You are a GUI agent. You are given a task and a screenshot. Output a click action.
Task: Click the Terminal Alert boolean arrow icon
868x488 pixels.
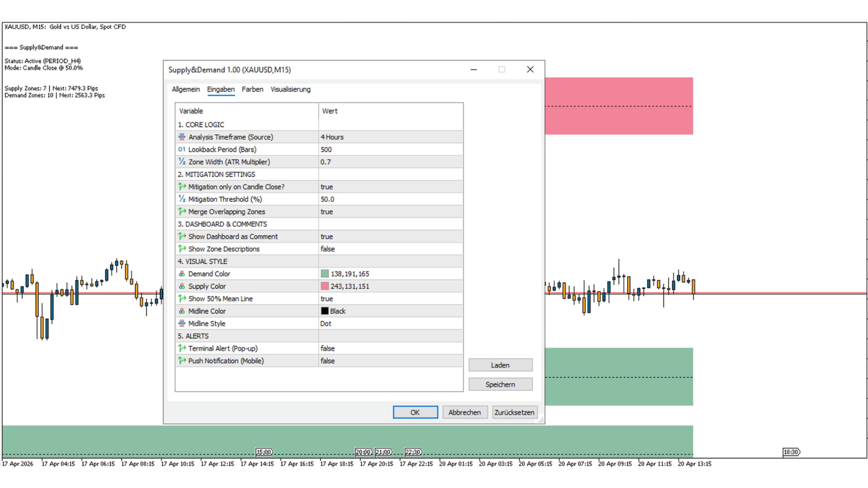click(x=182, y=348)
